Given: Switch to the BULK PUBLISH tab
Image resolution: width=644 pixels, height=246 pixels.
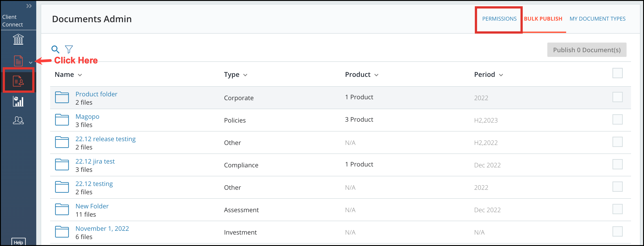Looking at the screenshot, I should point(543,19).
